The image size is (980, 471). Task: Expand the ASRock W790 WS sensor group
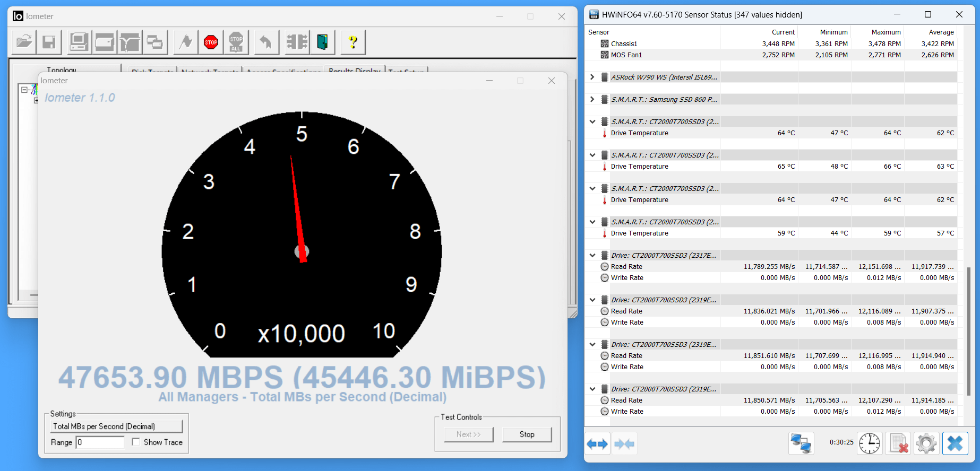(592, 77)
